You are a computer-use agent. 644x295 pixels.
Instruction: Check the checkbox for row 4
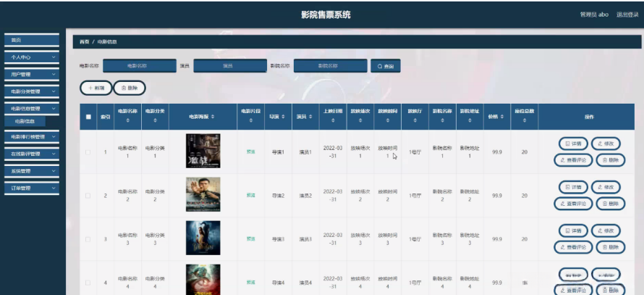pyautogui.click(x=88, y=283)
